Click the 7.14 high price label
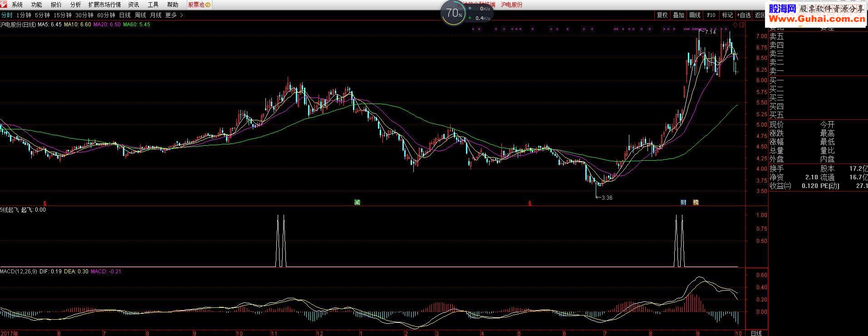This screenshot has height=336, width=868. click(711, 32)
